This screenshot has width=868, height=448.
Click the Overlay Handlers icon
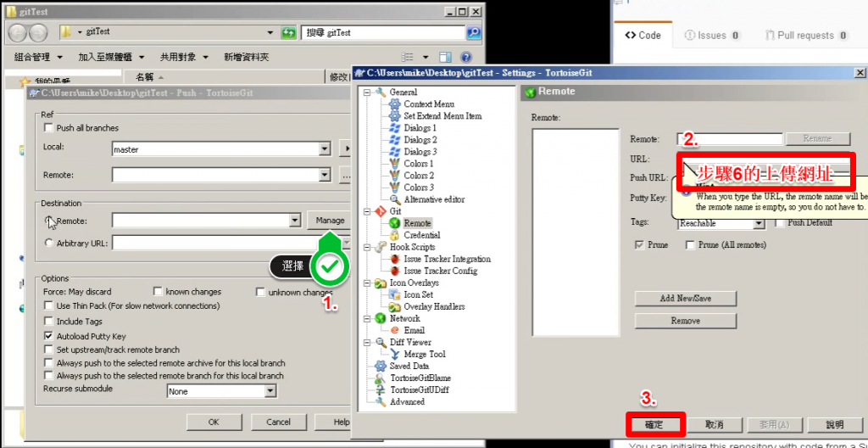point(394,306)
